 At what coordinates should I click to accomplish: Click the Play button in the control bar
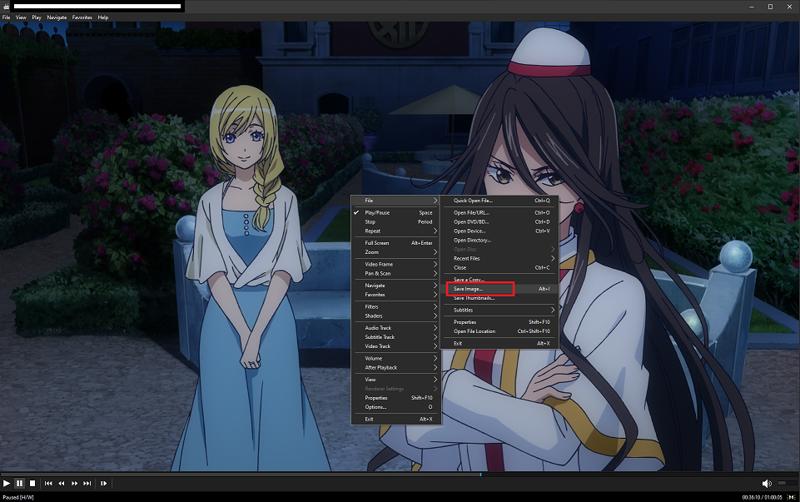(7, 483)
